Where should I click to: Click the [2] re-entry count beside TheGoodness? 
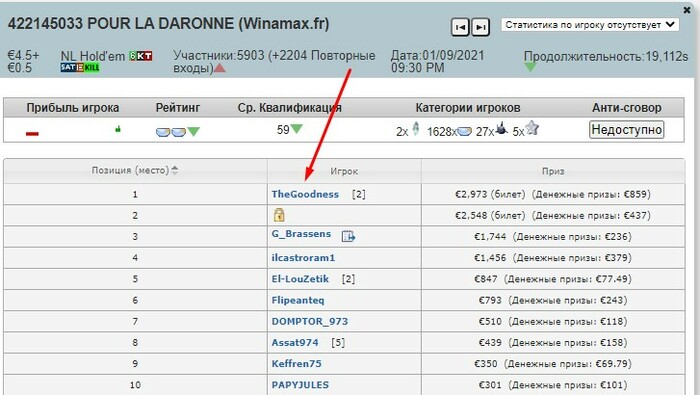click(358, 194)
